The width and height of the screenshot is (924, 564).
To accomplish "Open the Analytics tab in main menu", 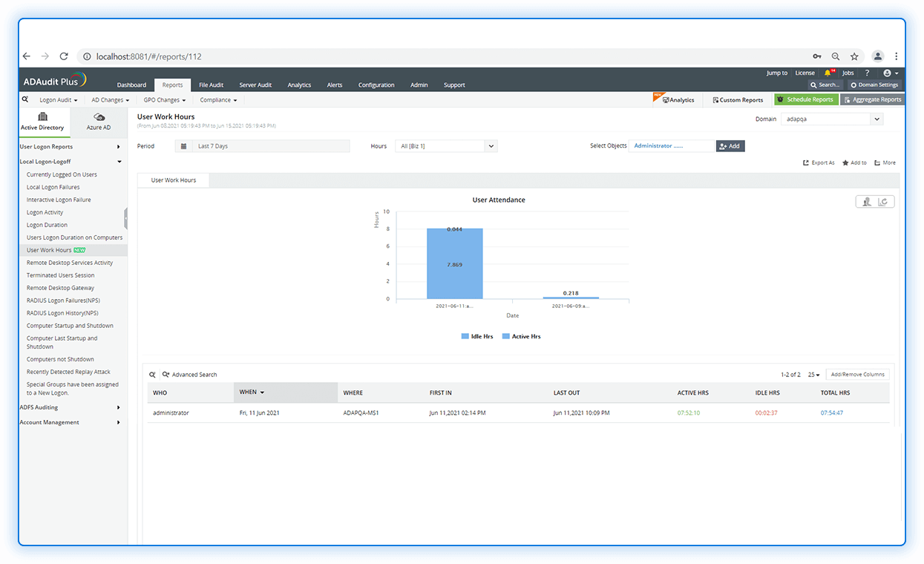I will pyautogui.click(x=299, y=85).
